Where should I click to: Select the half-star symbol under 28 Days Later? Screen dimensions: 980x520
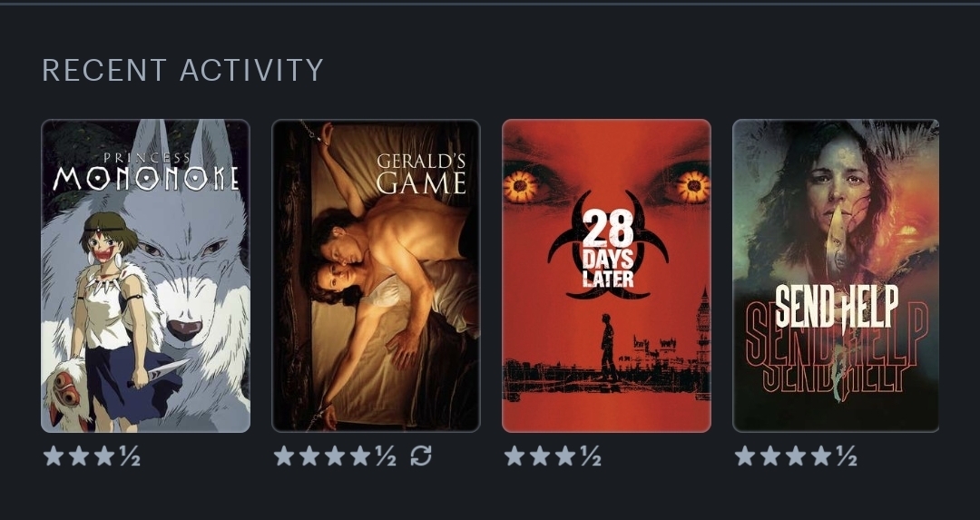591,456
